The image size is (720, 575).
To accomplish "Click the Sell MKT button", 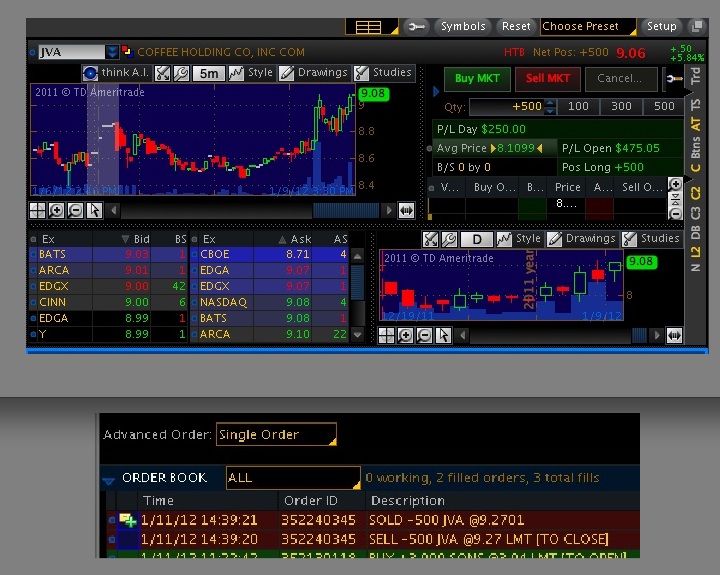I will pos(547,79).
